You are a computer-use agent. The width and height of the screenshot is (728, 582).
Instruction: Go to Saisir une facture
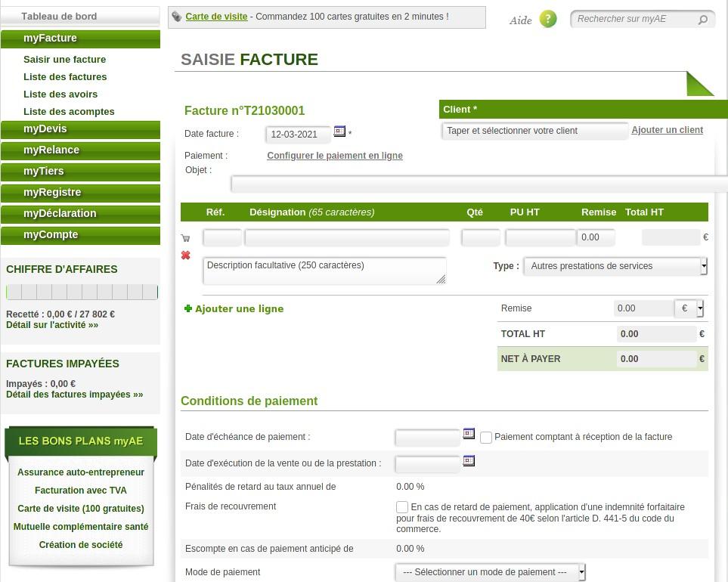coord(64,60)
